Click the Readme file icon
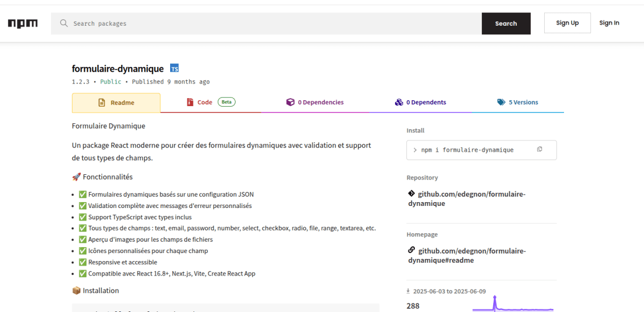Screen dimensions: 644x312 point(101,102)
